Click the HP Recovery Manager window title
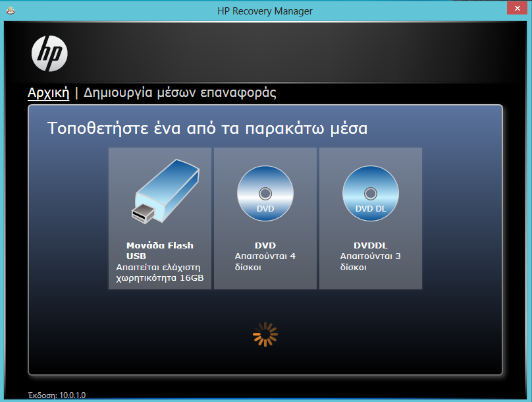 pyautogui.click(x=265, y=11)
